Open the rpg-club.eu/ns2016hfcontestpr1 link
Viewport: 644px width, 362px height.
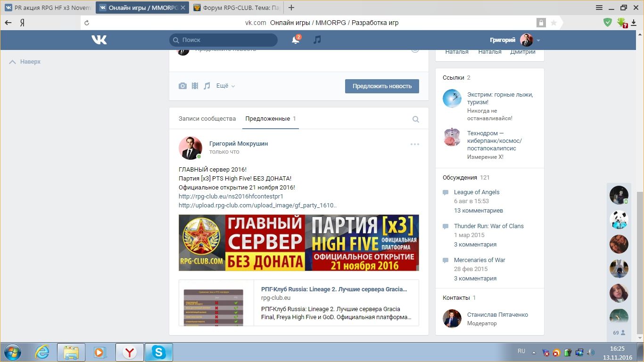[x=231, y=196]
